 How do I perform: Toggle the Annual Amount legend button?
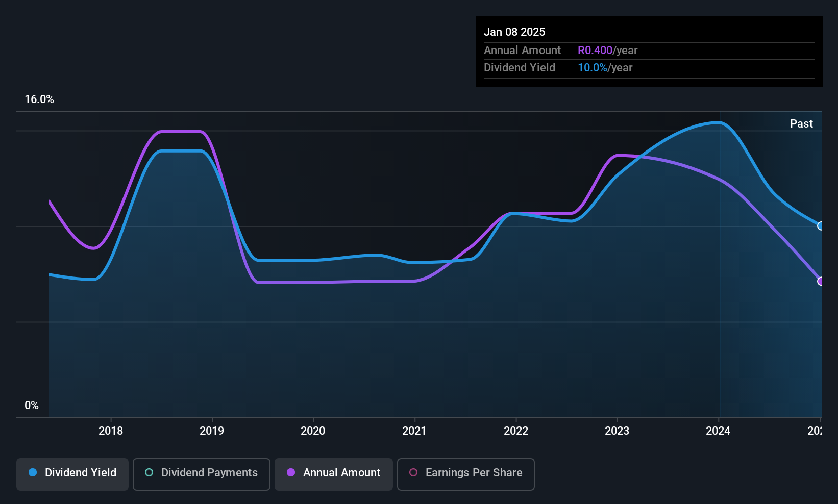334,474
